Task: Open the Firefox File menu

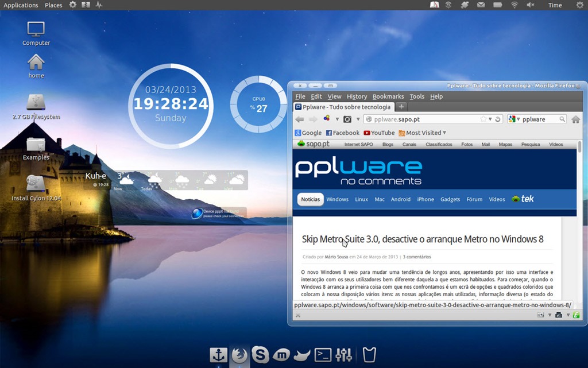Action: point(300,96)
